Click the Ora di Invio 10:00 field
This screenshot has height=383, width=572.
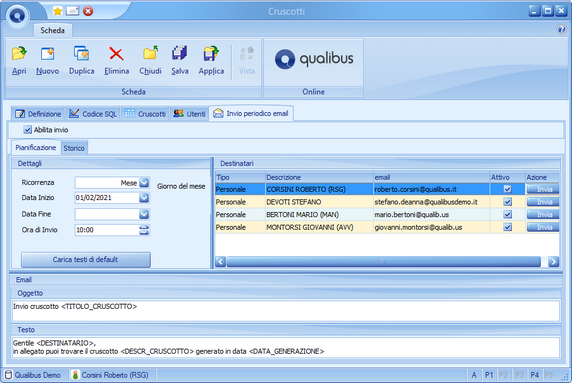(107, 230)
